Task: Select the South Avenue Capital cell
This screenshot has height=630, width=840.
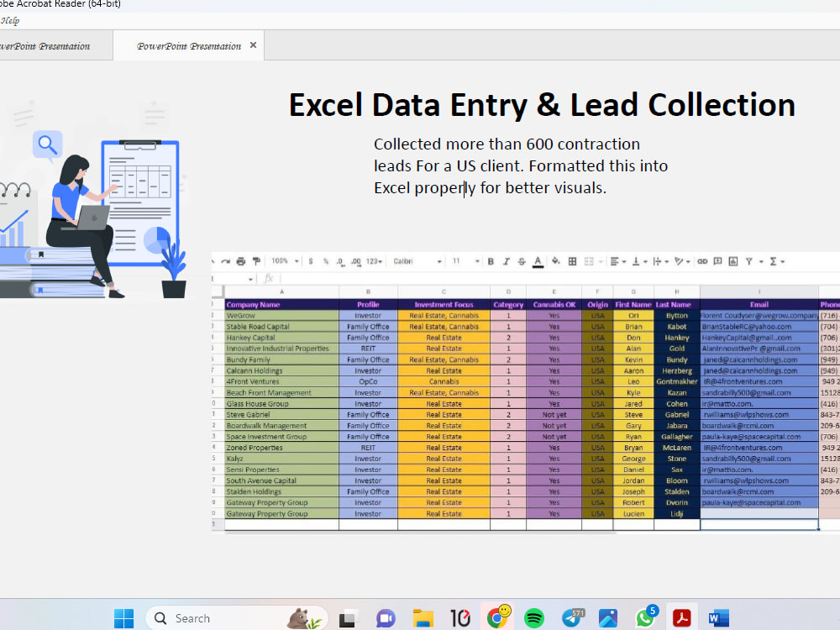Action: (281, 480)
